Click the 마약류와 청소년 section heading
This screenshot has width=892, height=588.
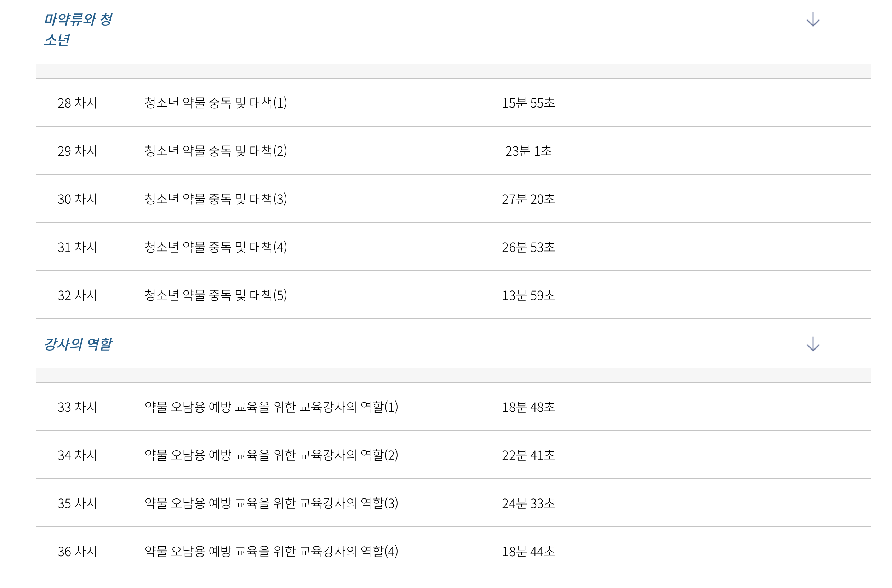pos(78,29)
